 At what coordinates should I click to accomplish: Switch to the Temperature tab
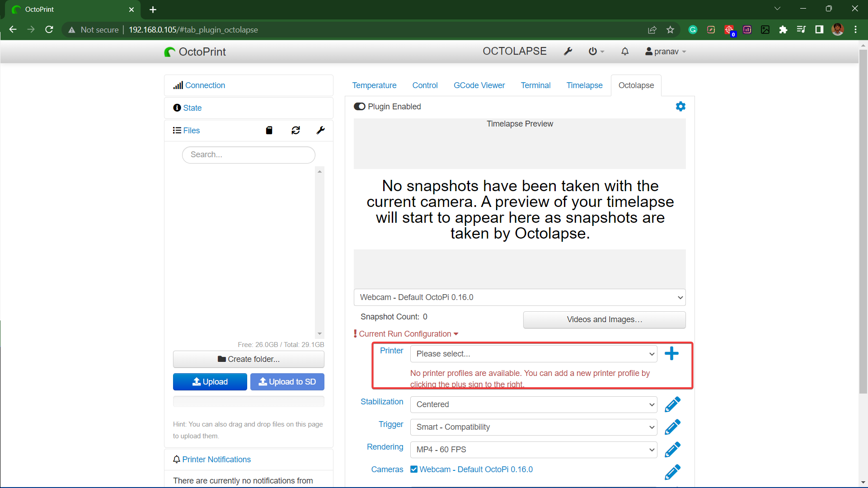(x=374, y=85)
